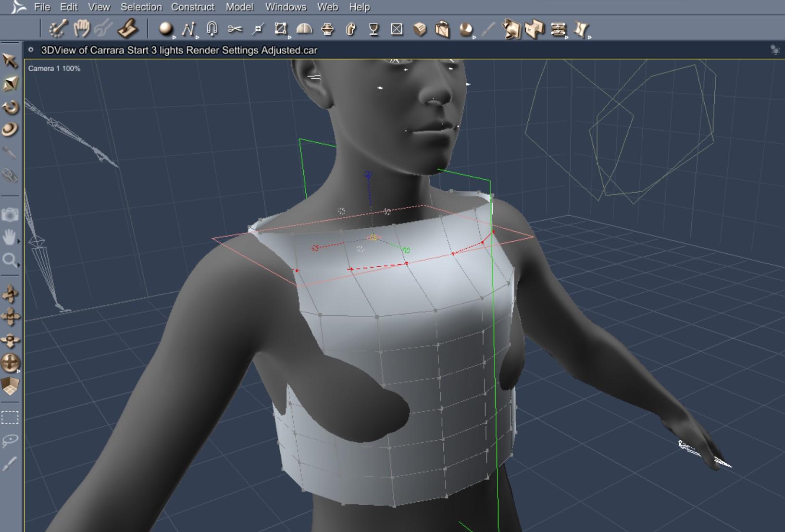
Task: Select the magnifier zoom tool in sidebar
Action: [x=9, y=260]
